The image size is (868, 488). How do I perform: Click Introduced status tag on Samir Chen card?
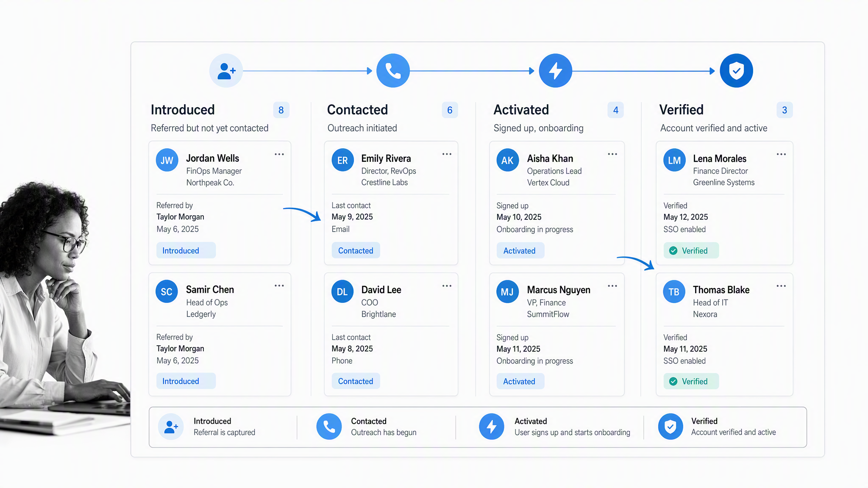tap(186, 381)
